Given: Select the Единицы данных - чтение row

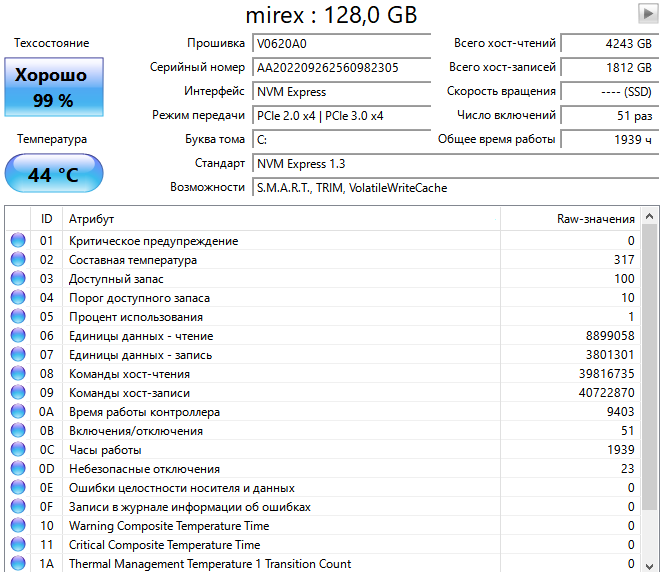Looking at the screenshot, I should click(x=300, y=336).
